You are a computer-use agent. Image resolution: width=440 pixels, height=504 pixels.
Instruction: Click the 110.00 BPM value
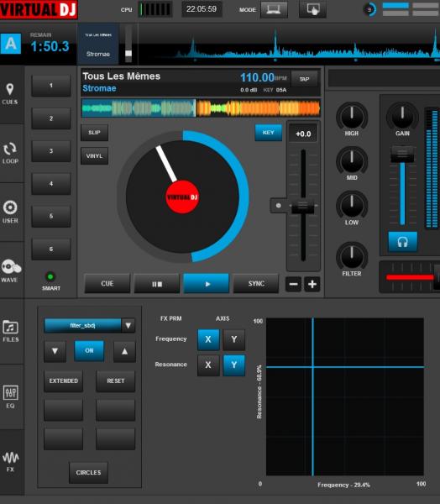258,77
